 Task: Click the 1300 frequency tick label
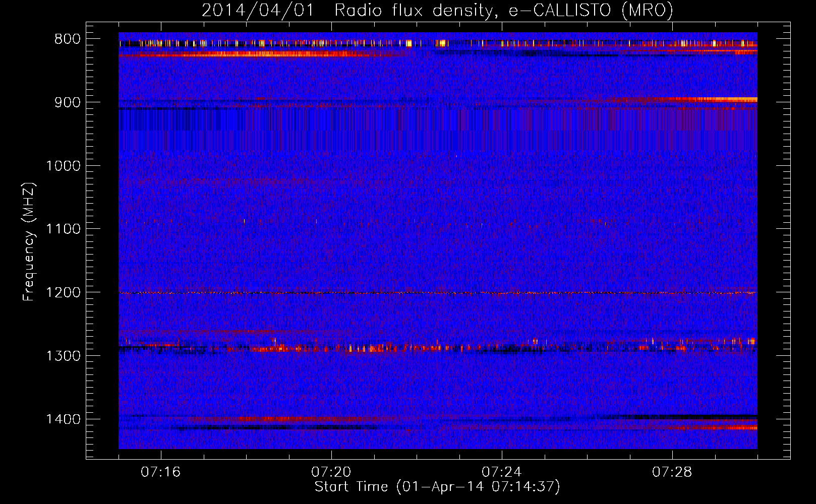click(x=63, y=356)
